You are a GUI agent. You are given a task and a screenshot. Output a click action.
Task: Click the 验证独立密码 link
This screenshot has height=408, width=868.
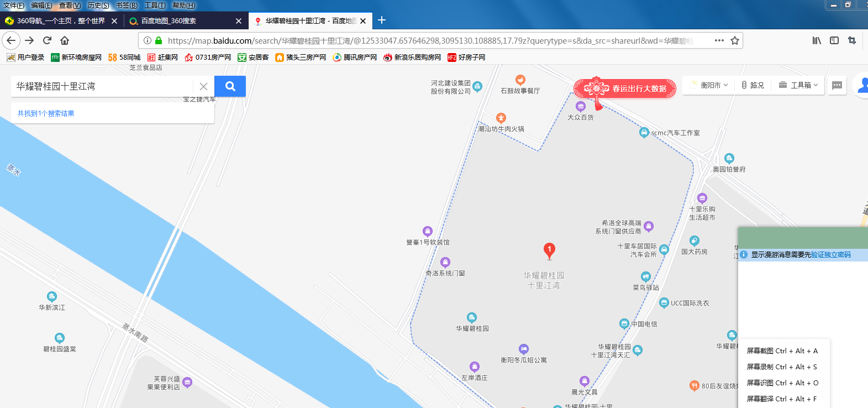[830, 255]
